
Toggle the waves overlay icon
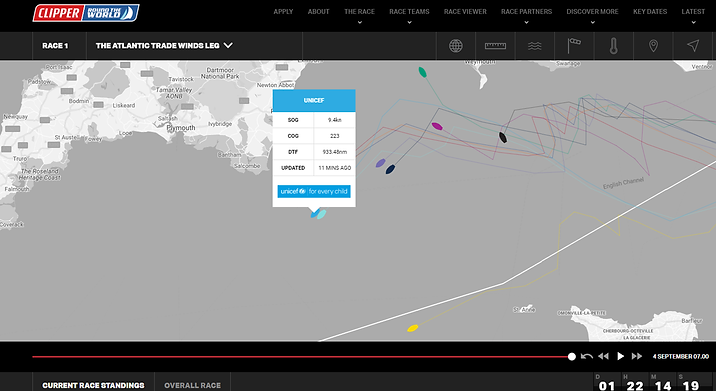point(535,46)
